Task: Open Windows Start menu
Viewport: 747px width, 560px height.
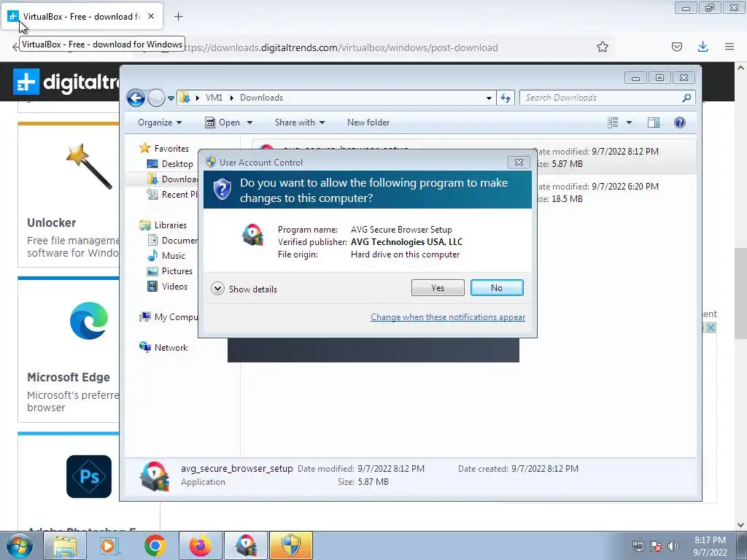Action: tap(20, 545)
